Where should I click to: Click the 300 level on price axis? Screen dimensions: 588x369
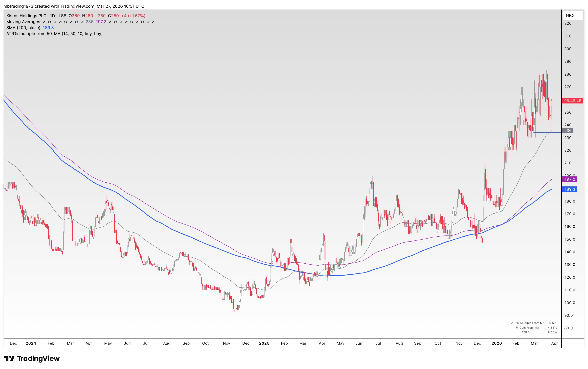point(568,49)
